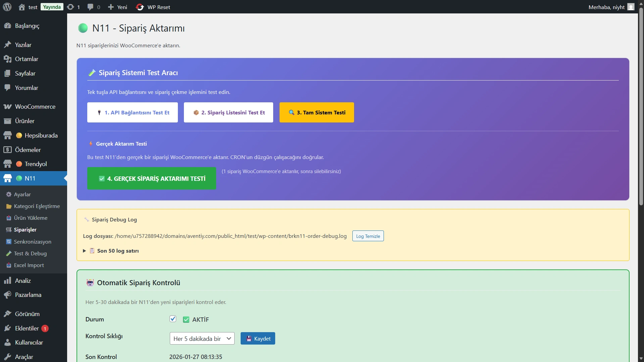Click the Hepsiburada store icon in sidebar
Image resolution: width=644 pixels, height=362 pixels.
(x=7, y=136)
